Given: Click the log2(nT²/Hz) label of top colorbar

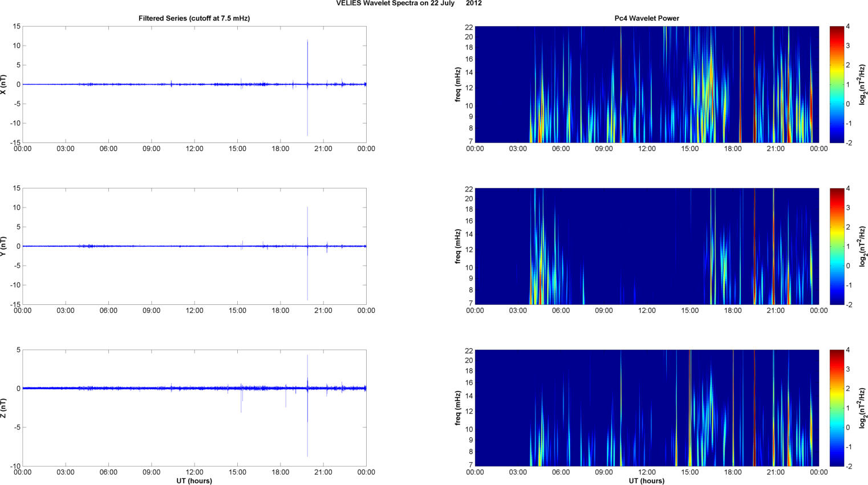Looking at the screenshot, I should click(862, 84).
